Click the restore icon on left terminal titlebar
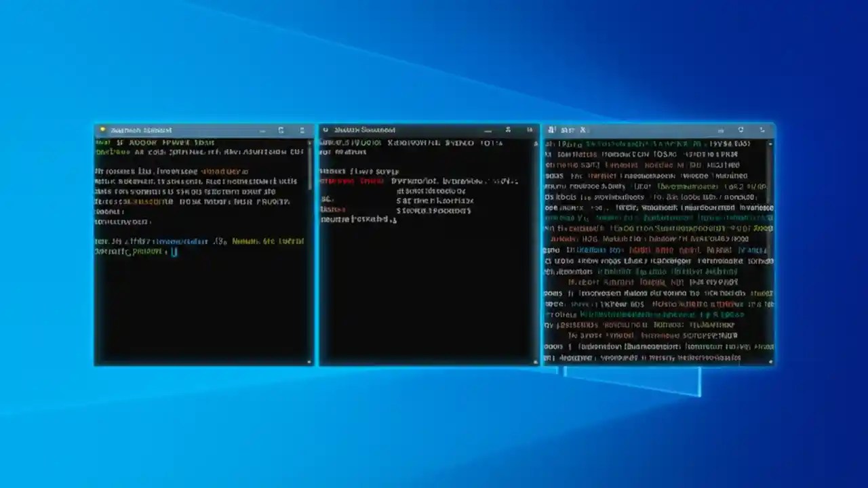 (281, 129)
